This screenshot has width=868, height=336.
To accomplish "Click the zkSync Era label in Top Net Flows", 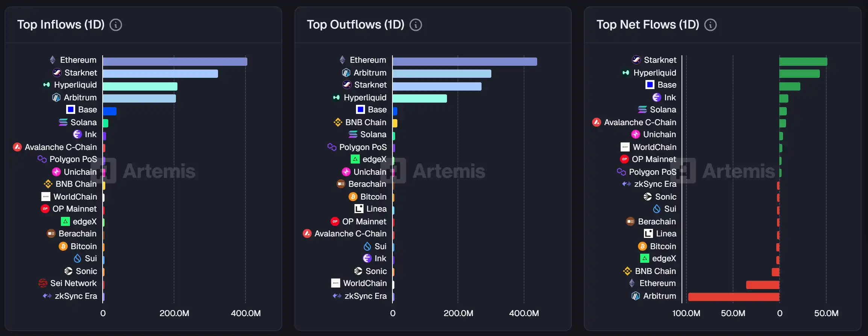I will (x=655, y=184).
